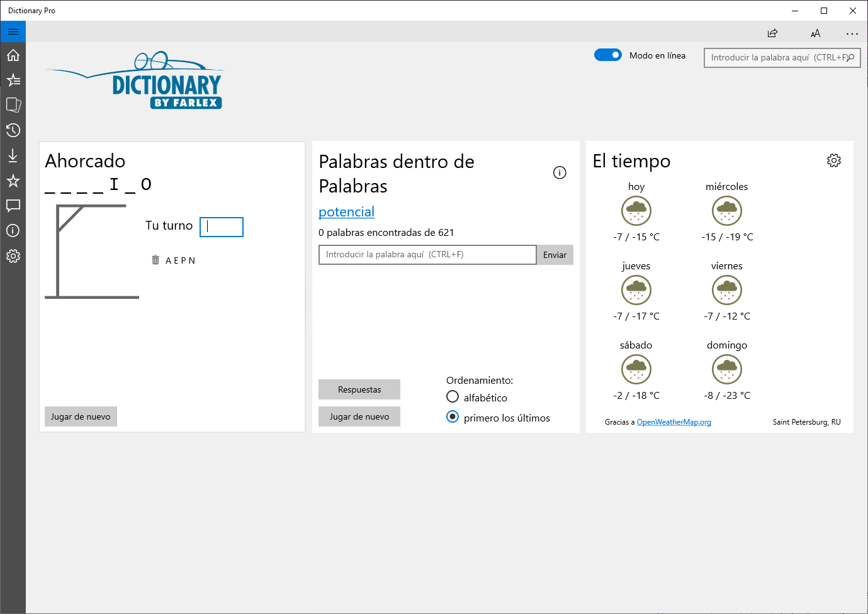Open the About info icon in sidebar
This screenshot has height=614, width=868.
pyautogui.click(x=13, y=230)
